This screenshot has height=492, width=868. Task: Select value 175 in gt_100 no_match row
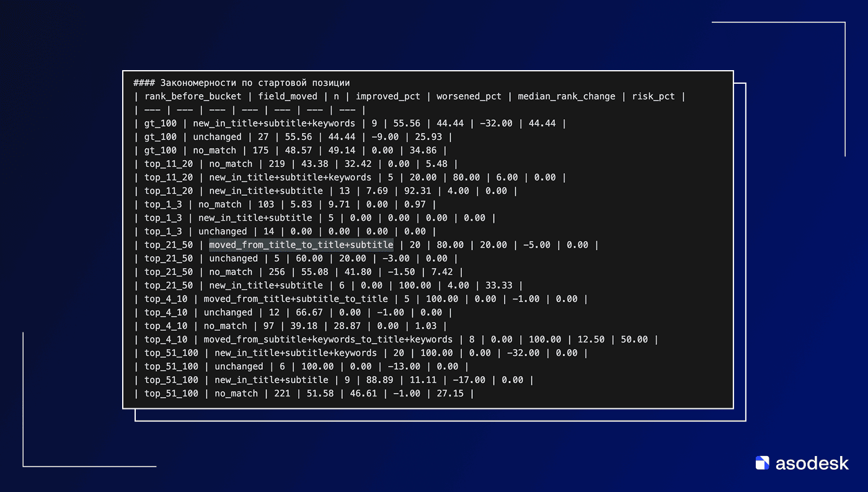[261, 150]
